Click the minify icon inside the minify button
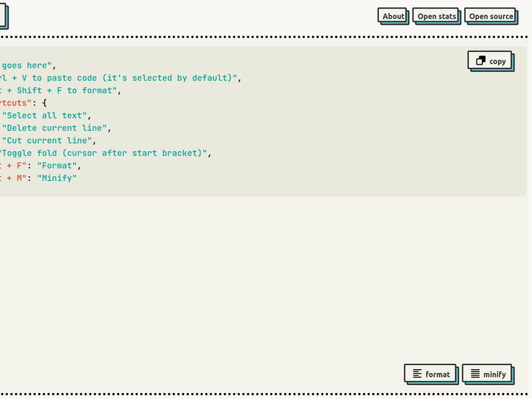Screen dimensions: 532x399 (x=473, y=374)
